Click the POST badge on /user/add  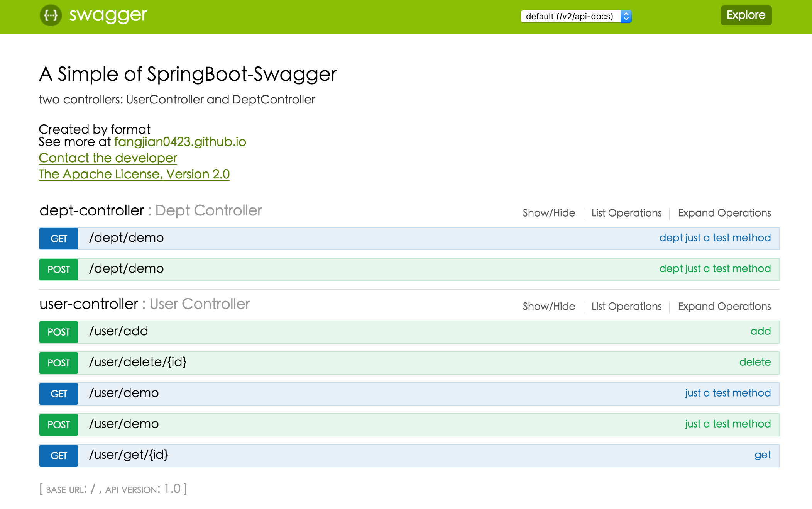58,332
